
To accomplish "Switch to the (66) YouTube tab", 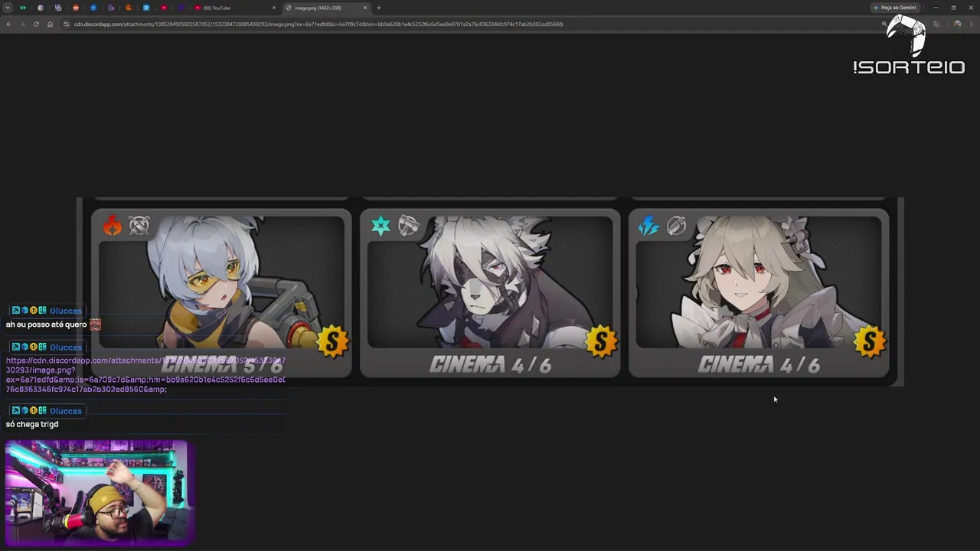I will pyautogui.click(x=235, y=8).
